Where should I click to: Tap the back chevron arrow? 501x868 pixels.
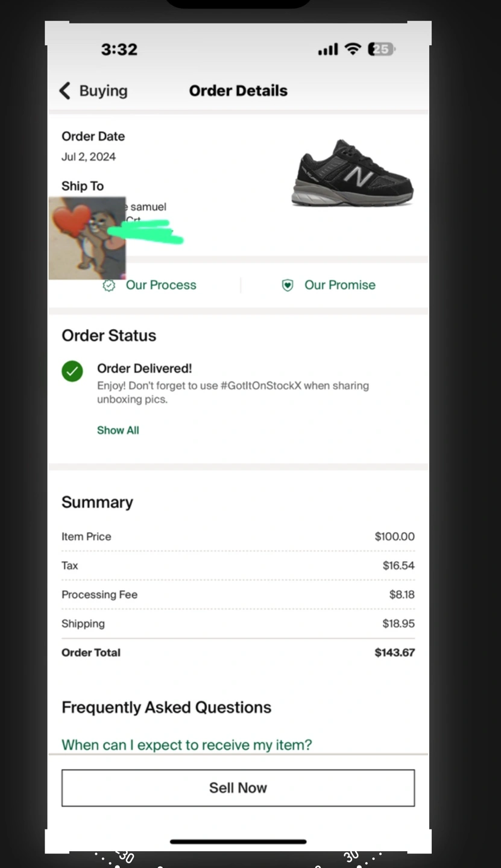[x=65, y=91]
